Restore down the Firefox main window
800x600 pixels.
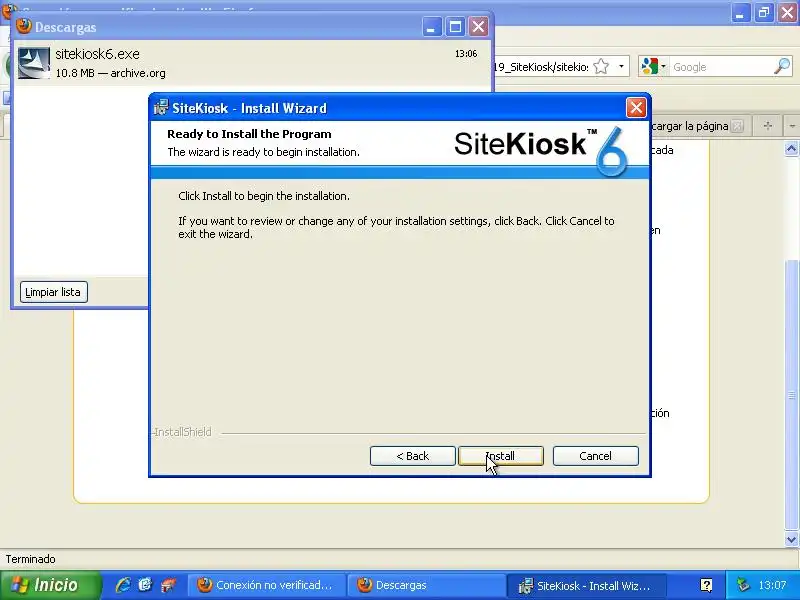click(x=764, y=12)
